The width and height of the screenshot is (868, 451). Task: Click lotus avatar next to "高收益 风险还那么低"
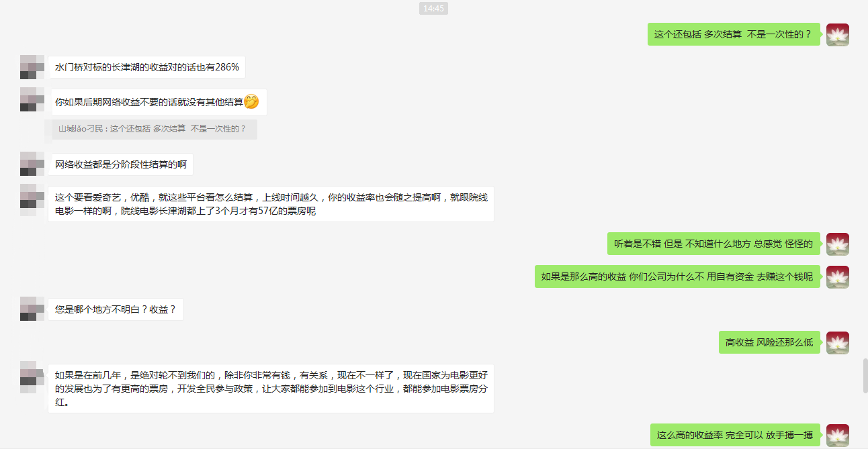(837, 342)
